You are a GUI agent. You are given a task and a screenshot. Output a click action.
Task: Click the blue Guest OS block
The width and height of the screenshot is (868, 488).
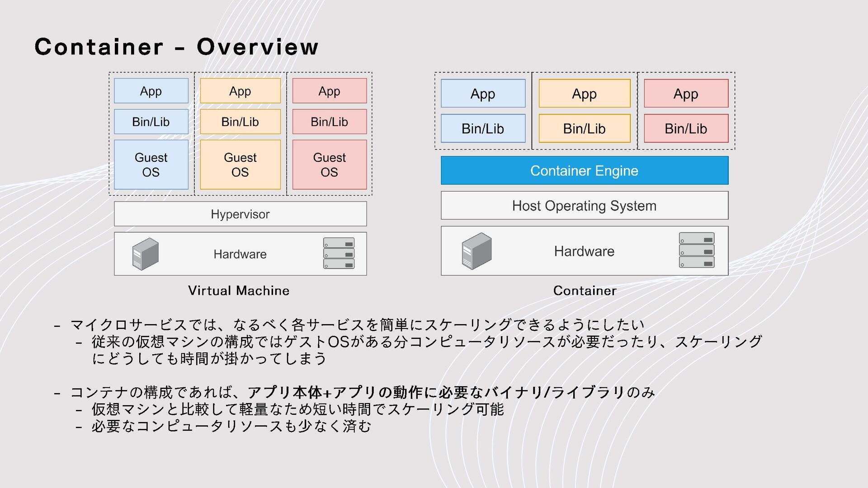point(151,164)
